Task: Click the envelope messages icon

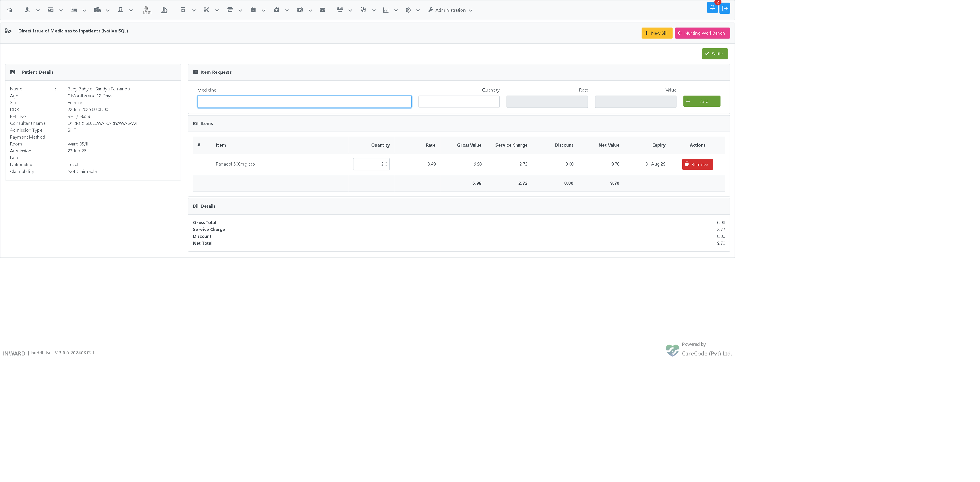Action: click(322, 10)
